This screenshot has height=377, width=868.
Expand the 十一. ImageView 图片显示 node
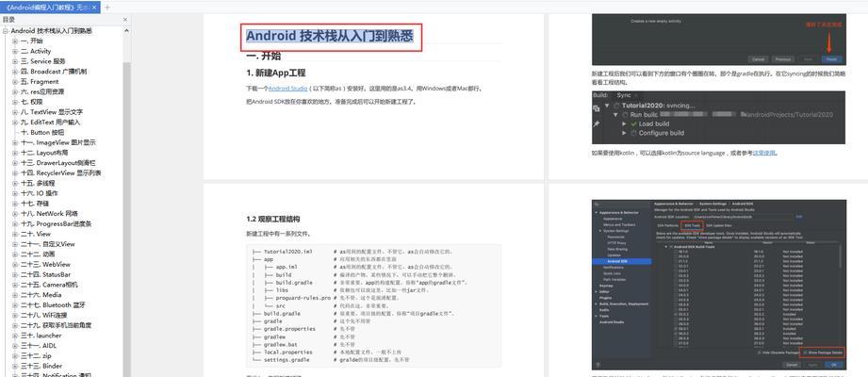point(15,143)
